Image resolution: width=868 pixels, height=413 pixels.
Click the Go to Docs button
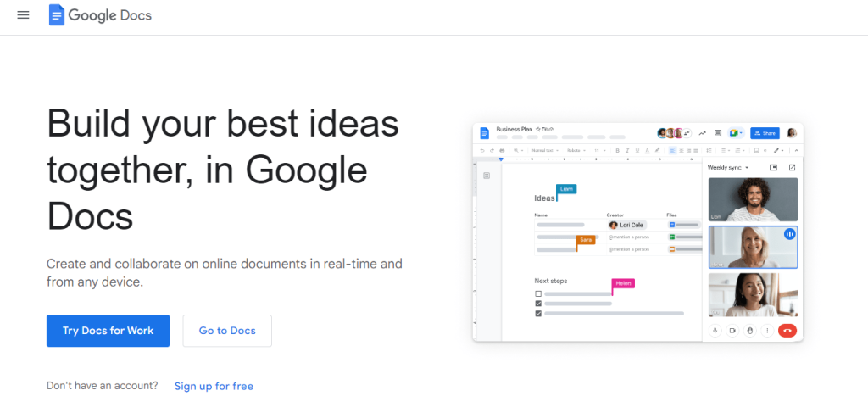tap(227, 331)
